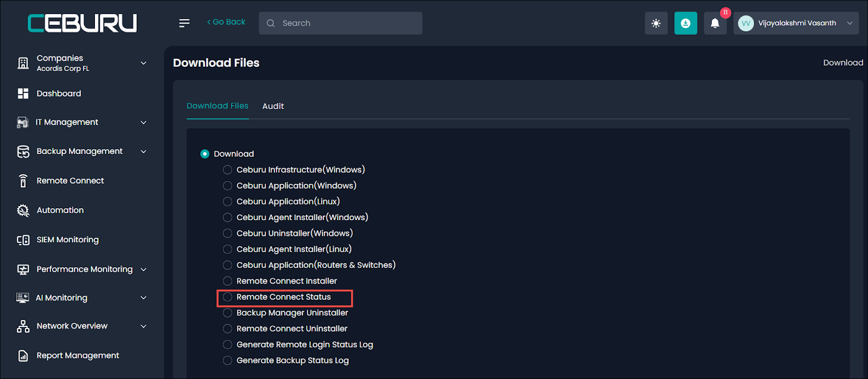Click the IT Management icon

(x=23, y=123)
